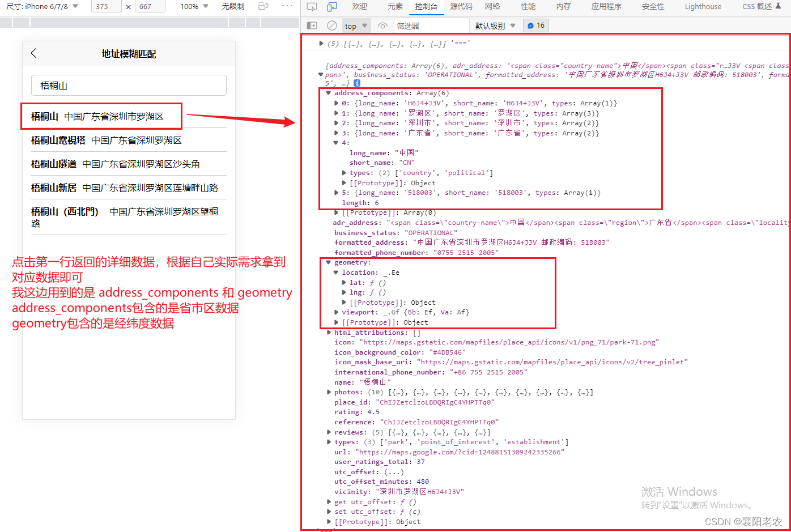The height and width of the screenshot is (532, 791).
Task: Open the 默认级别 log level dropdown
Action: pyautogui.click(x=495, y=25)
